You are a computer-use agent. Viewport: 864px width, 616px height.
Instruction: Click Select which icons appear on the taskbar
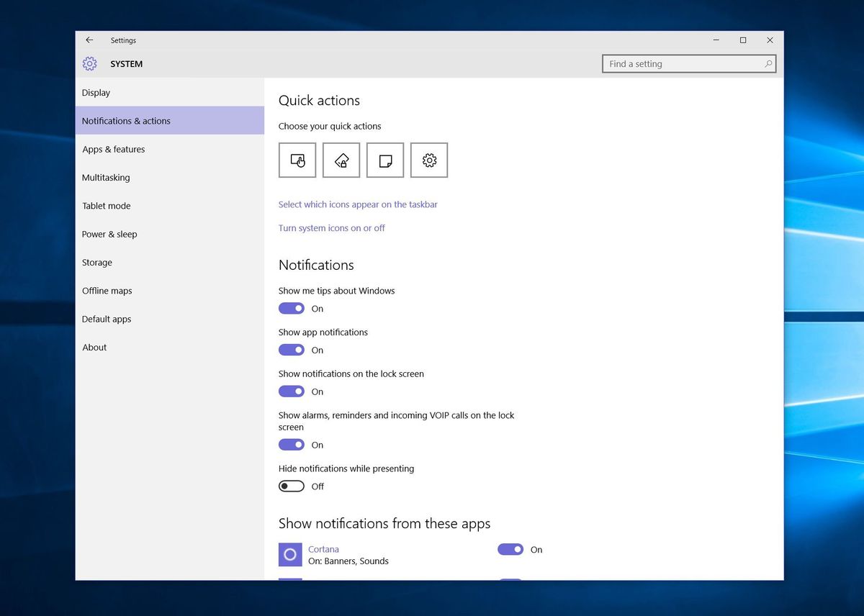[x=358, y=204]
